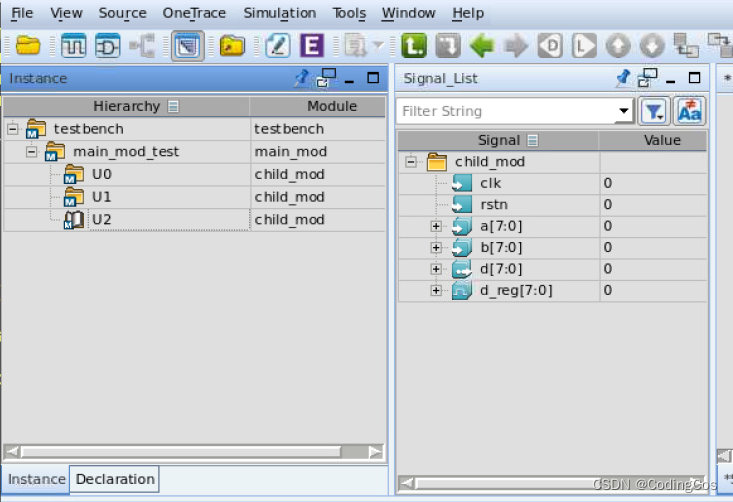Viewport: 733px width, 502px height.
Task: Open the Filter String dropdown arrow
Action: pos(625,112)
